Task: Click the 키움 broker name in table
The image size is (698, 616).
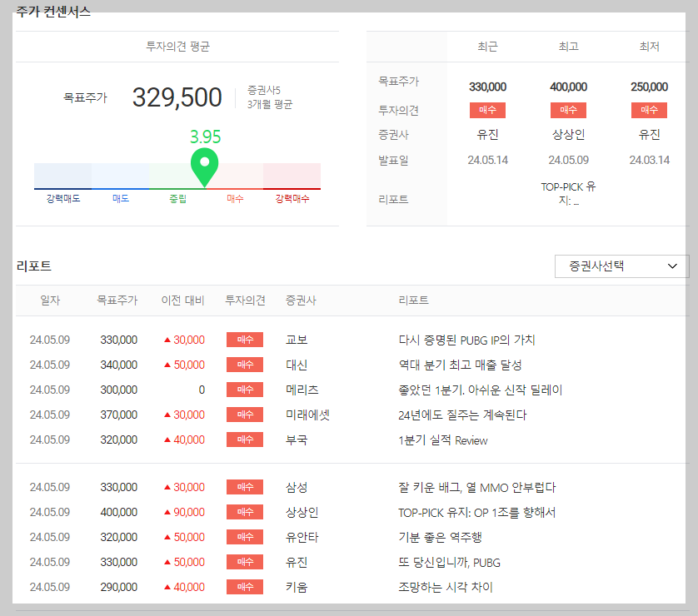Action: coord(297,587)
